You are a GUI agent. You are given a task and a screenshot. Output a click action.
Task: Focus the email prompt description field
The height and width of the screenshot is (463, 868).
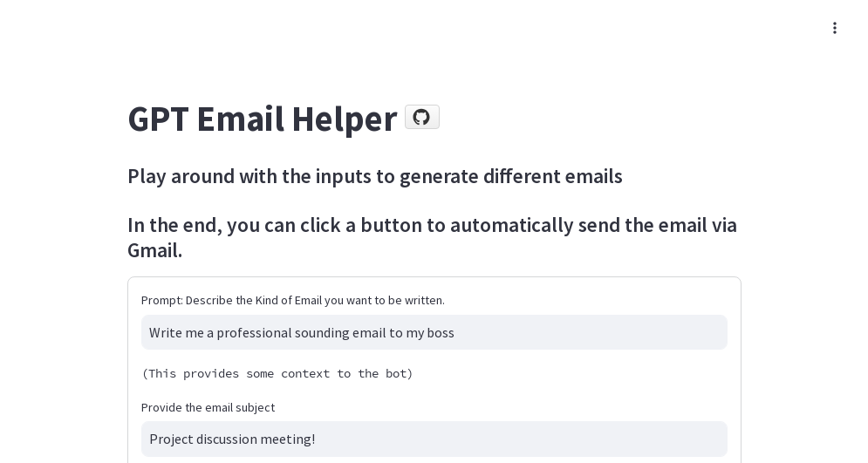pyautogui.click(x=434, y=332)
